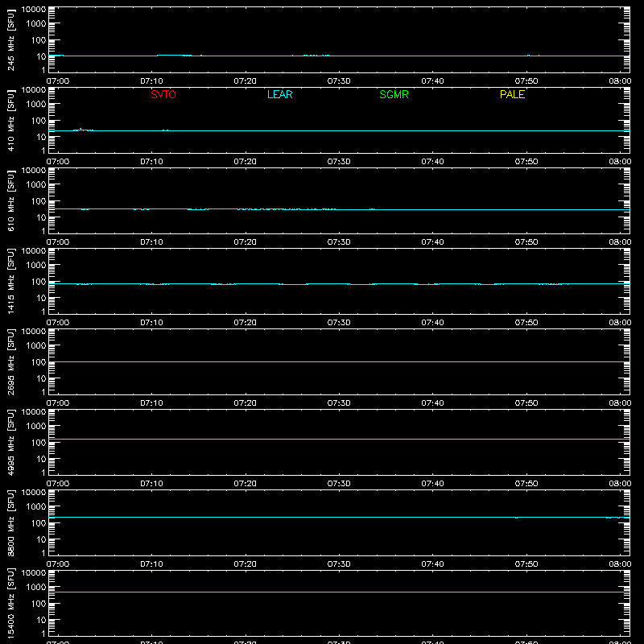Click 07:20 under the 410 MHz plot
Image resolution: width=644 pixels, height=644 pixels.
(x=246, y=162)
